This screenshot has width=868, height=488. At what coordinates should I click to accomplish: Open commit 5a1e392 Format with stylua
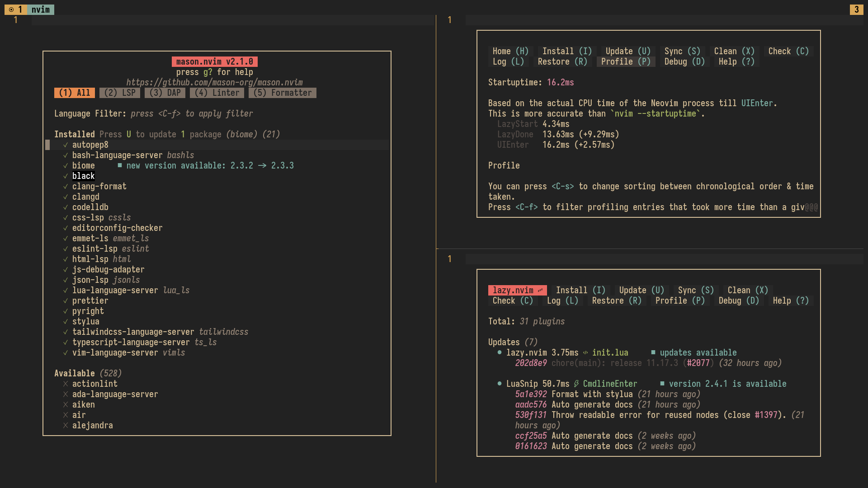(531, 394)
